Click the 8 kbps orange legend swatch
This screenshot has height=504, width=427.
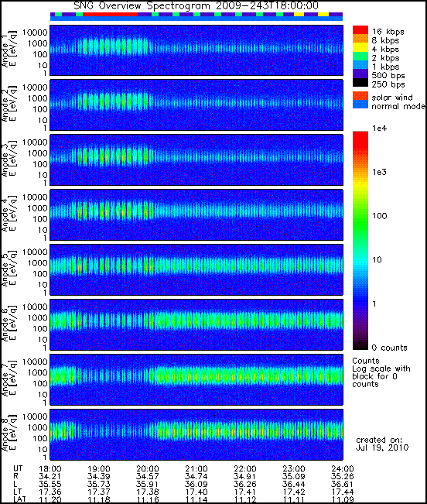(360, 39)
